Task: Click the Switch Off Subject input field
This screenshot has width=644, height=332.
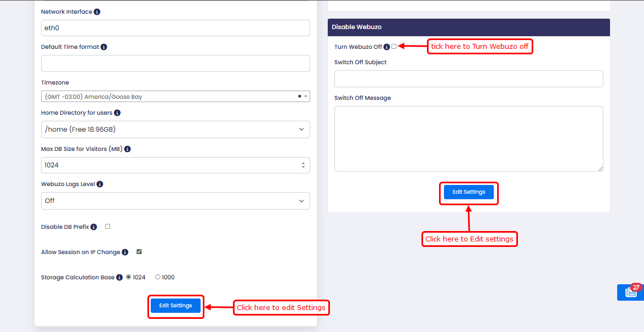Action: point(469,78)
